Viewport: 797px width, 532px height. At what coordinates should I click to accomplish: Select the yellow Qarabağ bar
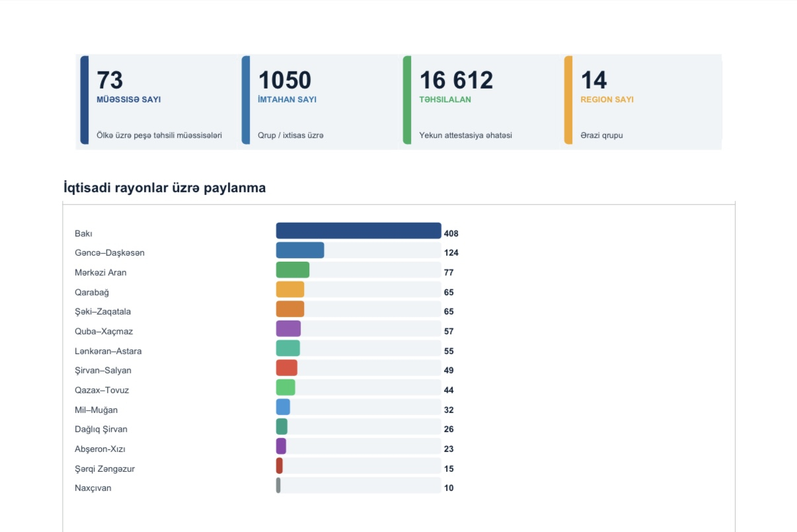290,289
